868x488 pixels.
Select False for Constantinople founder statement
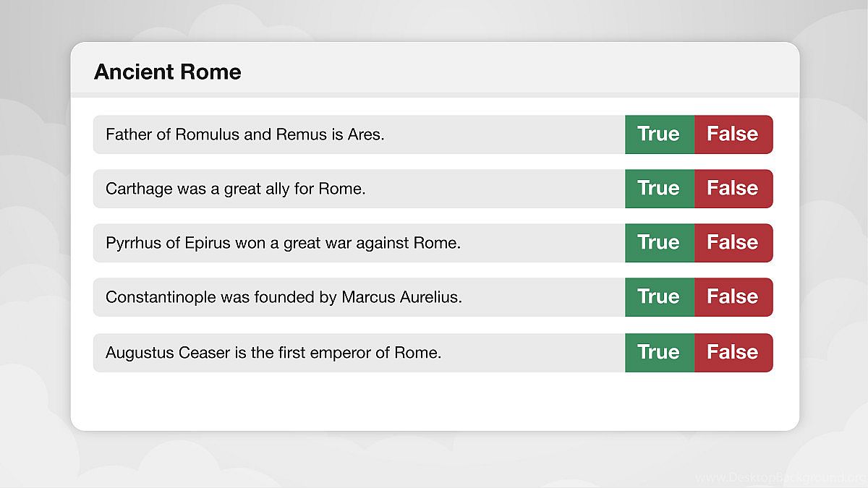point(733,297)
